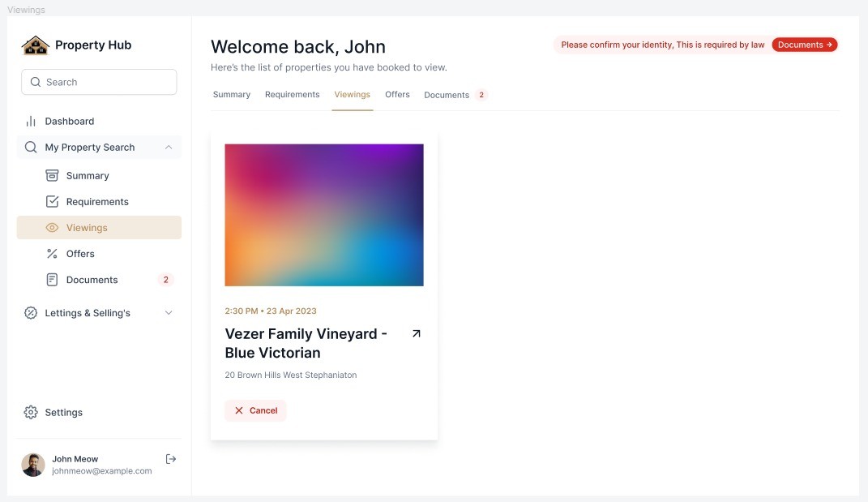This screenshot has width=868, height=502.
Task: Click the colorful property thumbnail image
Action: tap(324, 215)
